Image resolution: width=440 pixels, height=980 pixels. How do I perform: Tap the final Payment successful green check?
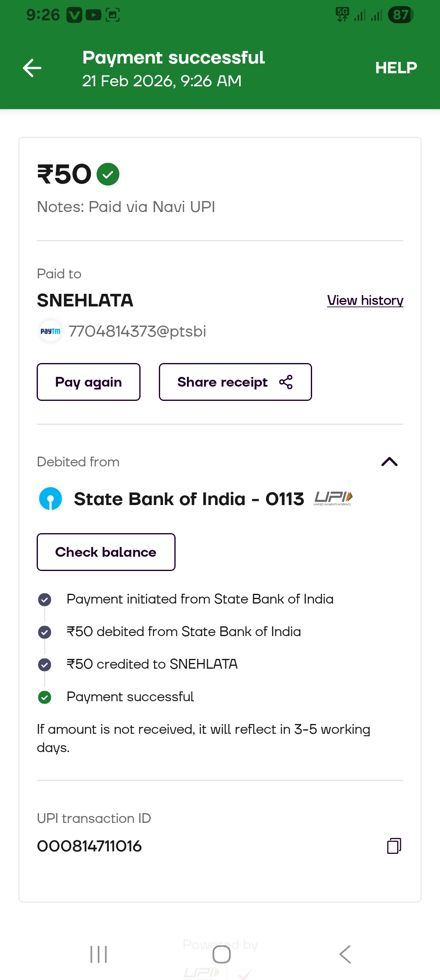point(44,697)
